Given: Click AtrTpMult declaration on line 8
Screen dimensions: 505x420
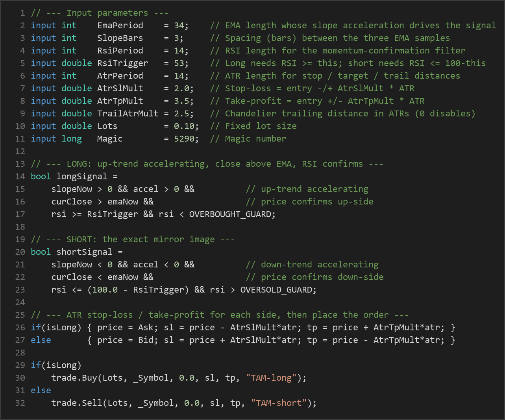Looking at the screenshot, I should (x=120, y=101).
